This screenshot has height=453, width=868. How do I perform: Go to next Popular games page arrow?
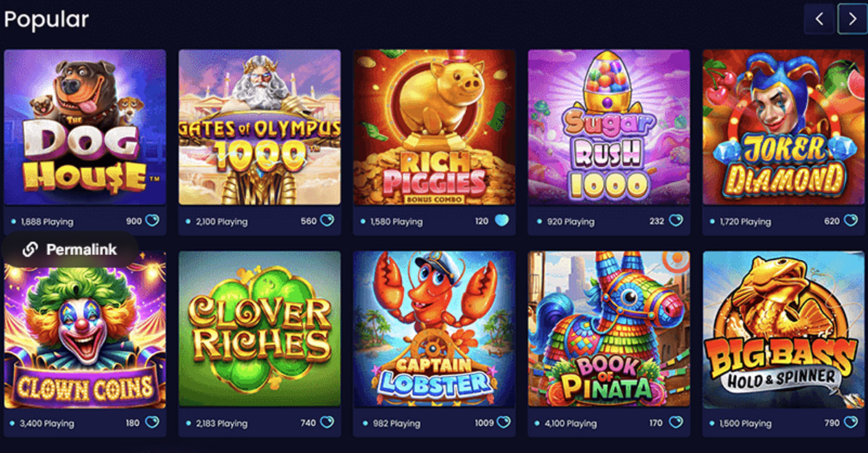tap(852, 19)
